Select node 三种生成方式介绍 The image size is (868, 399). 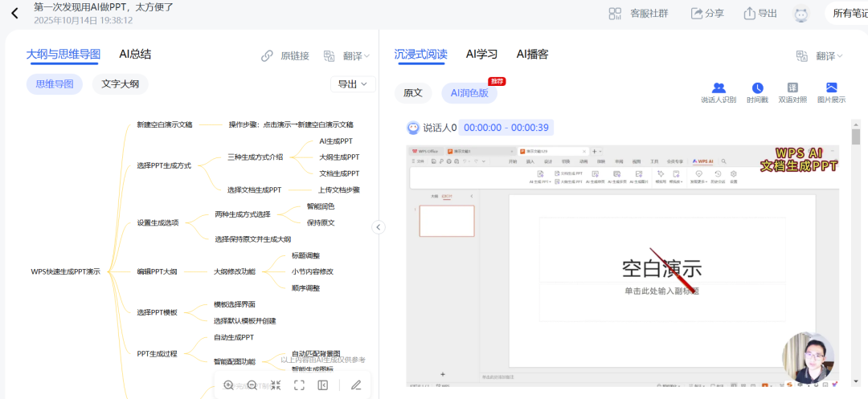tap(256, 157)
